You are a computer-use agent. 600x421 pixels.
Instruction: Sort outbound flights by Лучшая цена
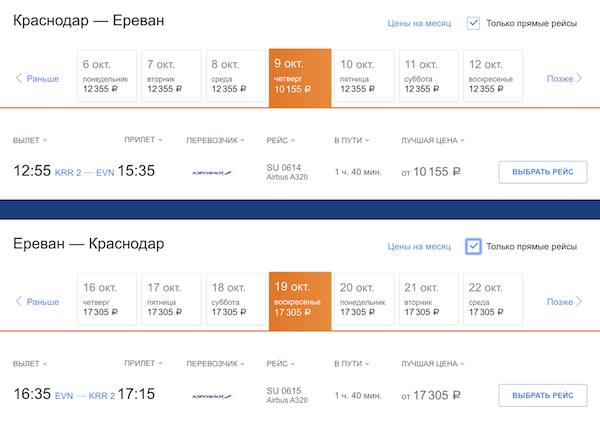[x=434, y=140]
